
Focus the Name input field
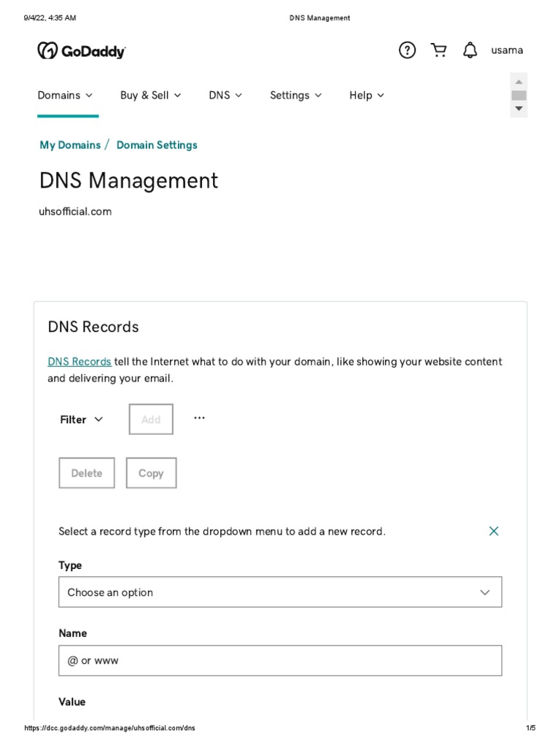point(280,661)
